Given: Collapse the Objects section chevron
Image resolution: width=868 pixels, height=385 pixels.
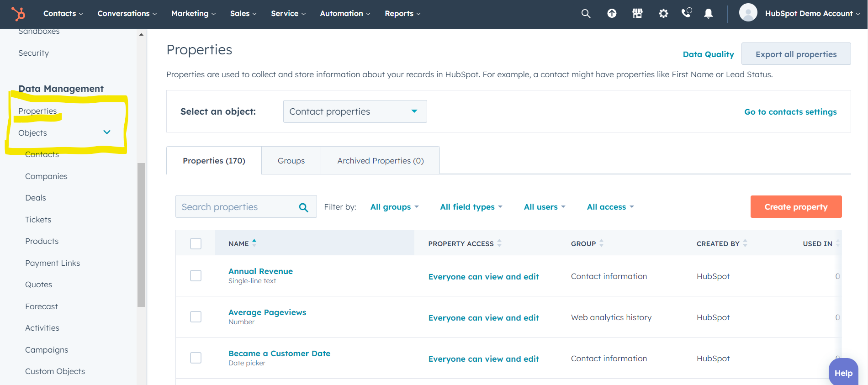Looking at the screenshot, I should (107, 132).
